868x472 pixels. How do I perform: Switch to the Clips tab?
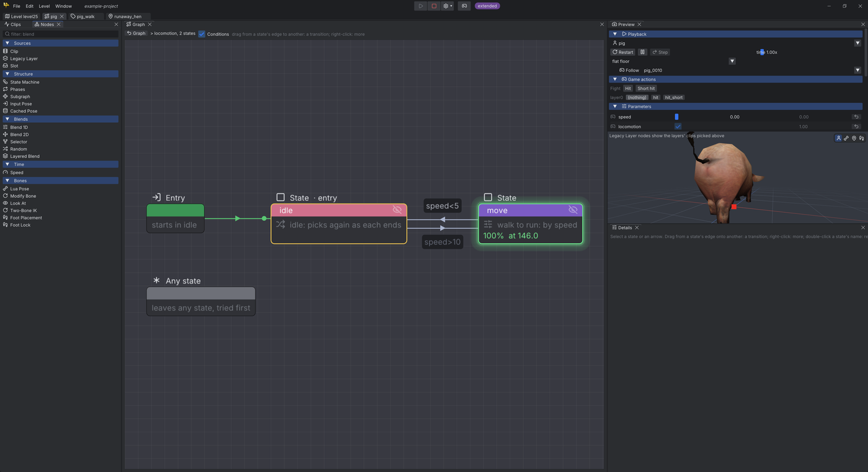[x=14, y=24]
